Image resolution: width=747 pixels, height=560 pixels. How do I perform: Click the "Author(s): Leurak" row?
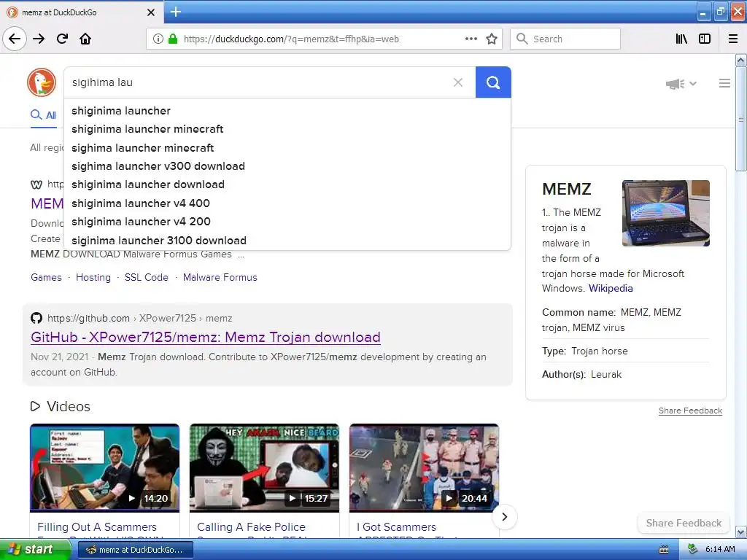(x=625, y=374)
